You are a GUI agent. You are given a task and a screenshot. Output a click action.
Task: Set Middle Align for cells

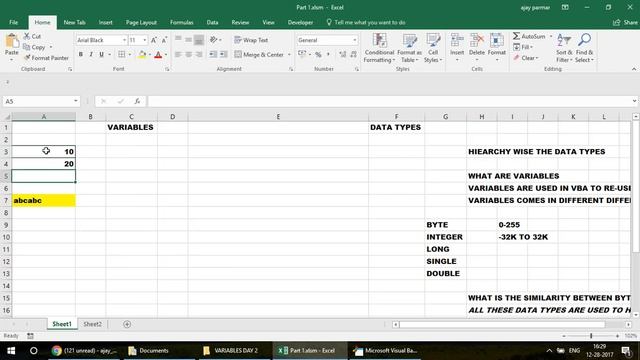[x=189, y=40]
